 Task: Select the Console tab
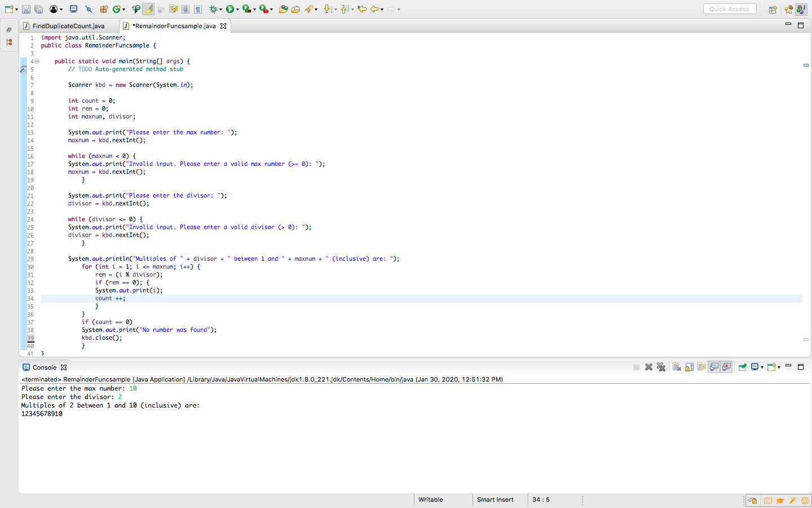coord(43,367)
